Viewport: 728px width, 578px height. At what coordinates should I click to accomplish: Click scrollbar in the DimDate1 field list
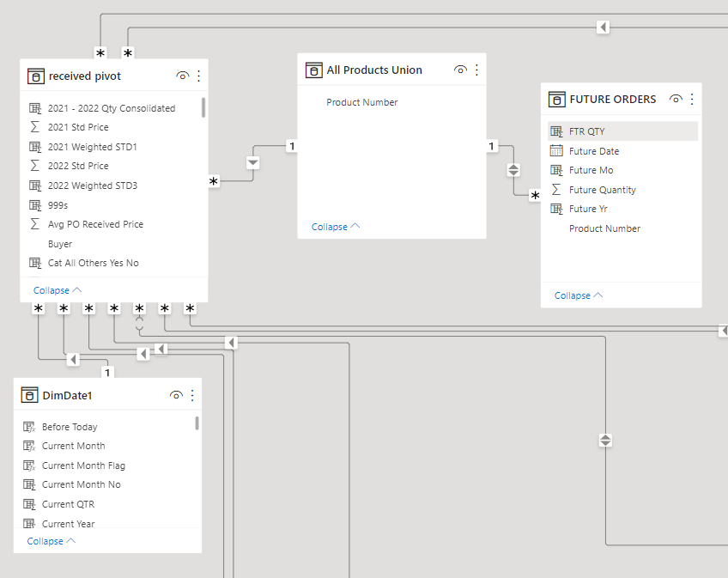pos(197,423)
